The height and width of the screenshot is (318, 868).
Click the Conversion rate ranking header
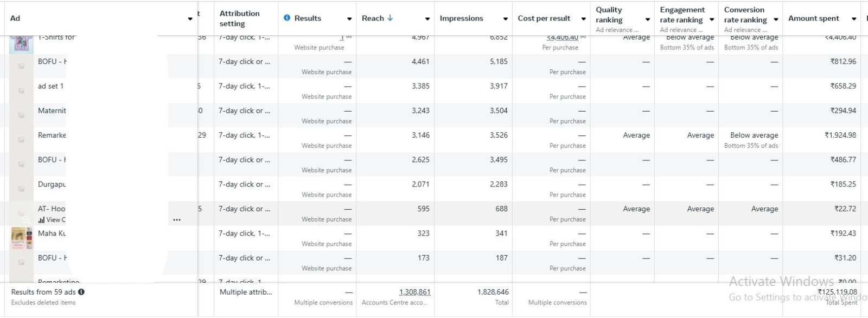click(x=745, y=15)
